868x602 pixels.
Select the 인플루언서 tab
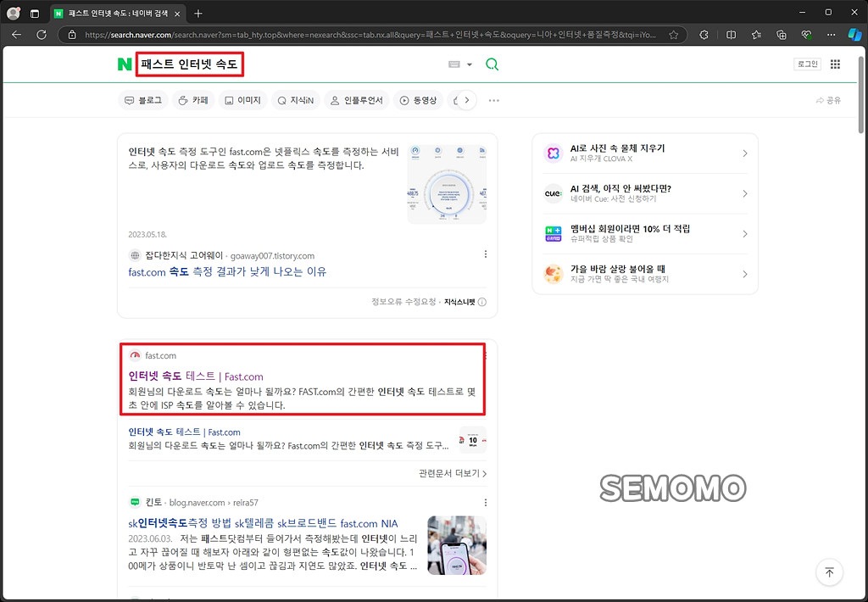pos(357,100)
